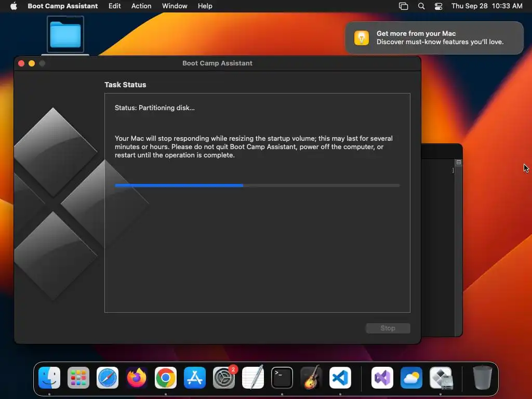Open Finder from the Dock
Viewport: 532px width, 399px height.
click(x=49, y=378)
